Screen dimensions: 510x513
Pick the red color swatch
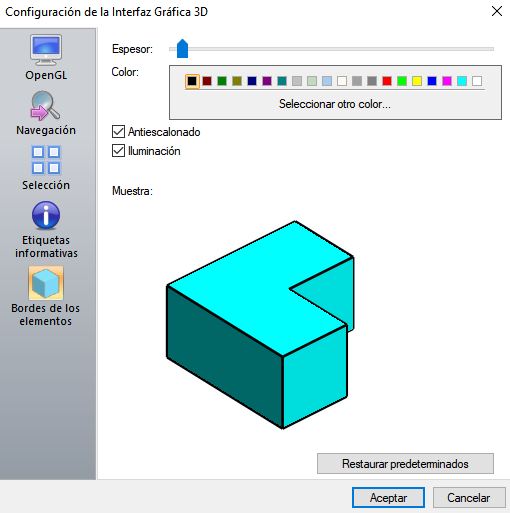(x=387, y=81)
